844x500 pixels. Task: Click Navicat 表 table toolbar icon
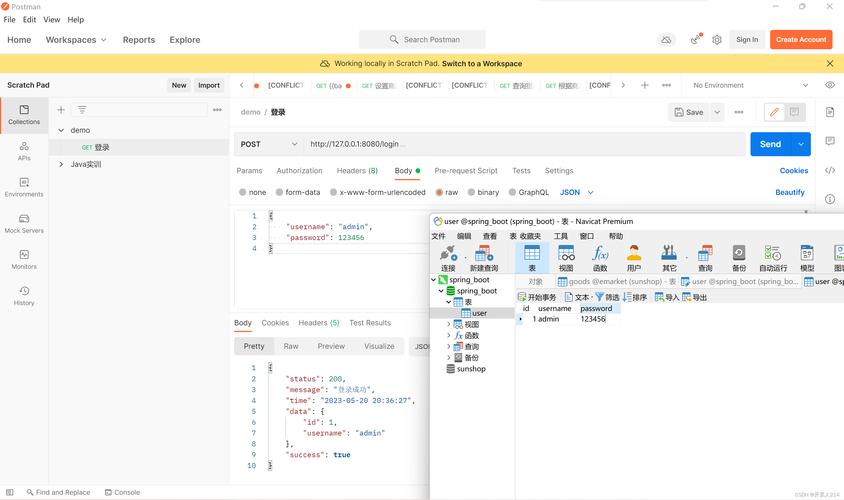coord(532,258)
